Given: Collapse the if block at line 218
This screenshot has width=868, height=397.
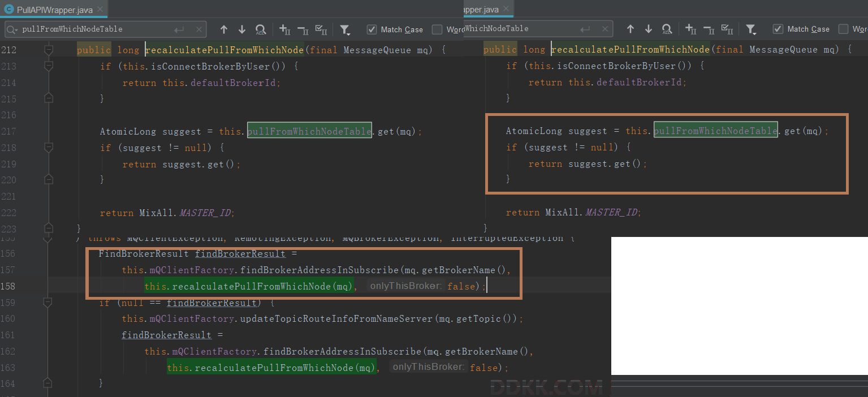Looking at the screenshot, I should tap(49, 148).
